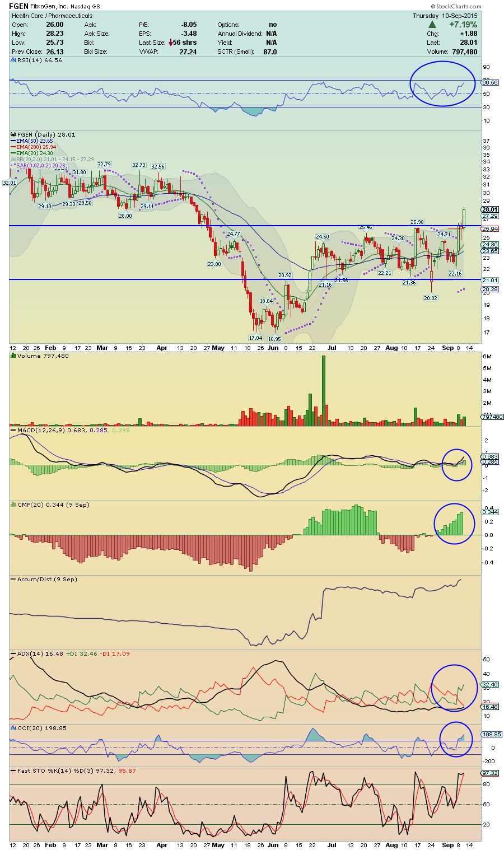Click the 27.29 upper band tag on the price axis

tap(490, 216)
